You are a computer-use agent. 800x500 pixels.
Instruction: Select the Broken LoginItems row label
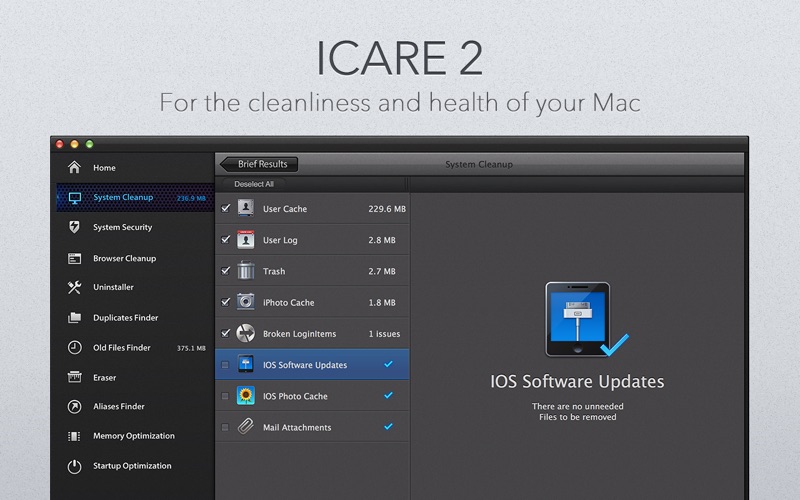point(299,334)
